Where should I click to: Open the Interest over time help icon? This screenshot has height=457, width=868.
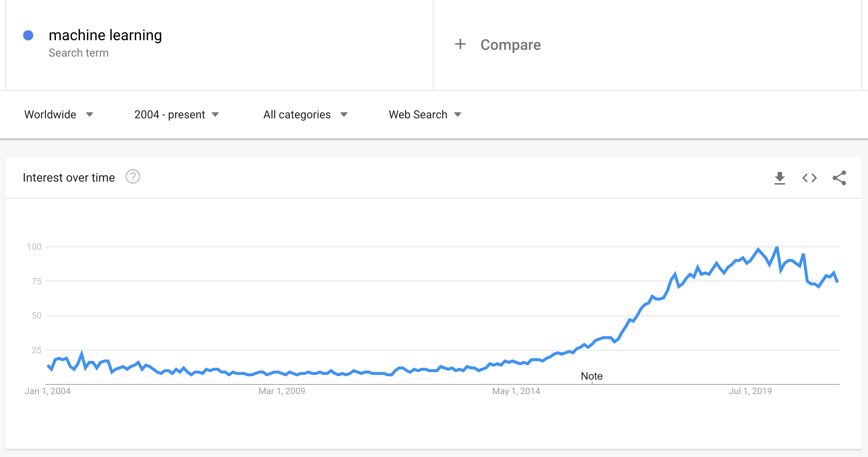pos(133,177)
